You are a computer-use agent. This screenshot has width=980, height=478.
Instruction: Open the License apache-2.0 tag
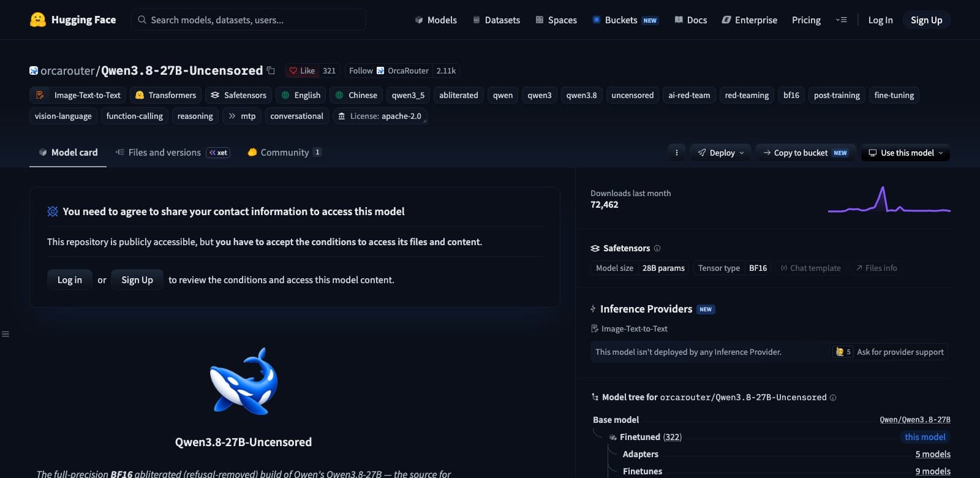click(x=380, y=116)
